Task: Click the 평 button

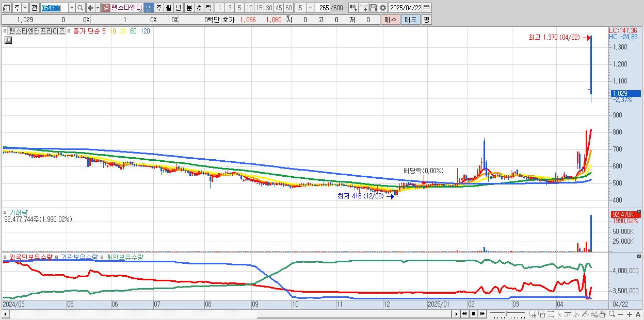Action: (x=426, y=20)
